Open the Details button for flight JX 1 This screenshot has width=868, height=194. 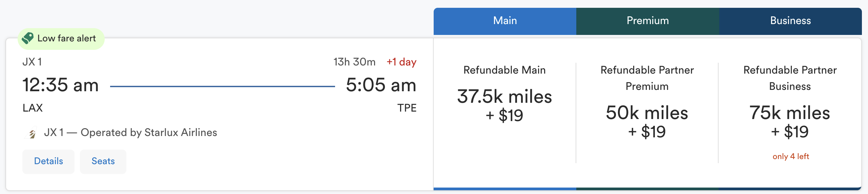(48, 161)
